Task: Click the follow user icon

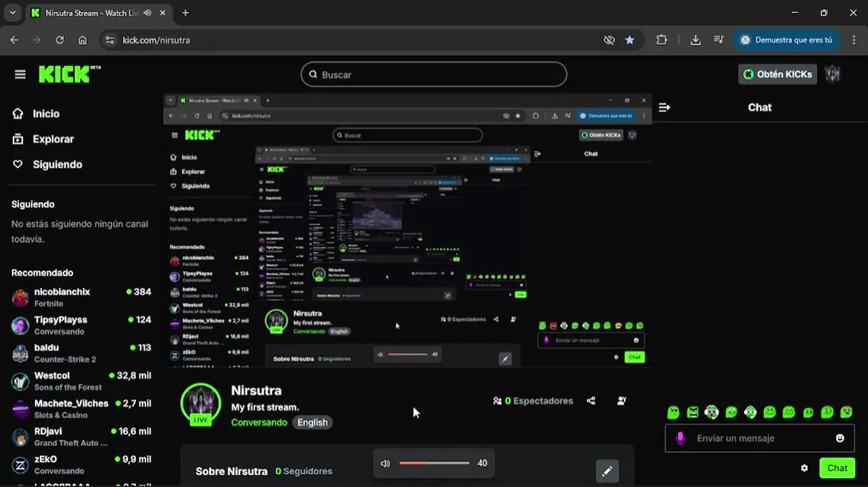Action: coord(621,400)
